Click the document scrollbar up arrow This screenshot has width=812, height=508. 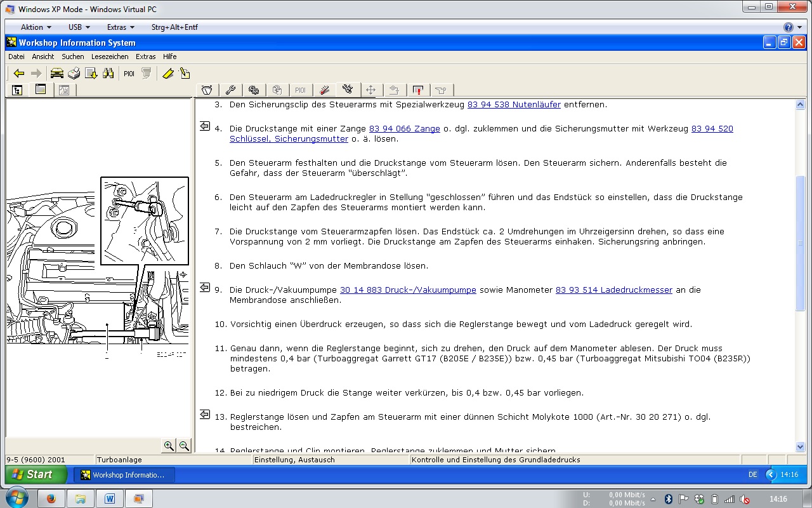click(800, 105)
